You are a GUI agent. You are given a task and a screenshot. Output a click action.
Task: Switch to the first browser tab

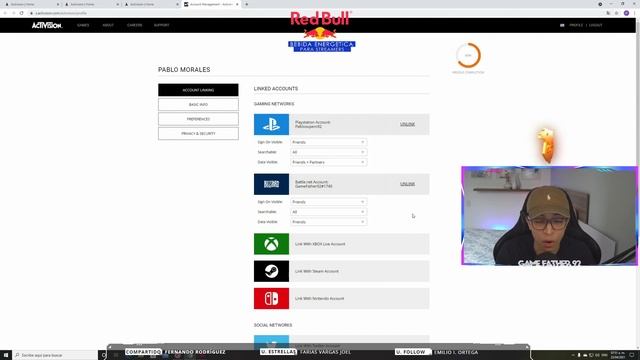pos(31,4)
